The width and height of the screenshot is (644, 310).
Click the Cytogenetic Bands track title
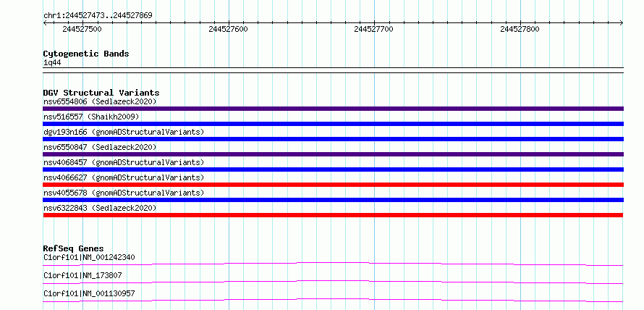tap(86, 54)
